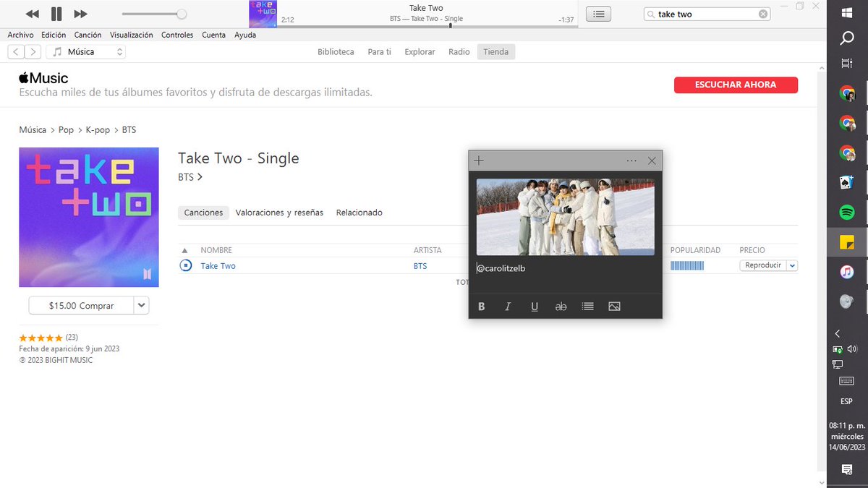Screen dimensions: 868x488
Task: Click the Música breadcrumb link
Action: (33, 130)
